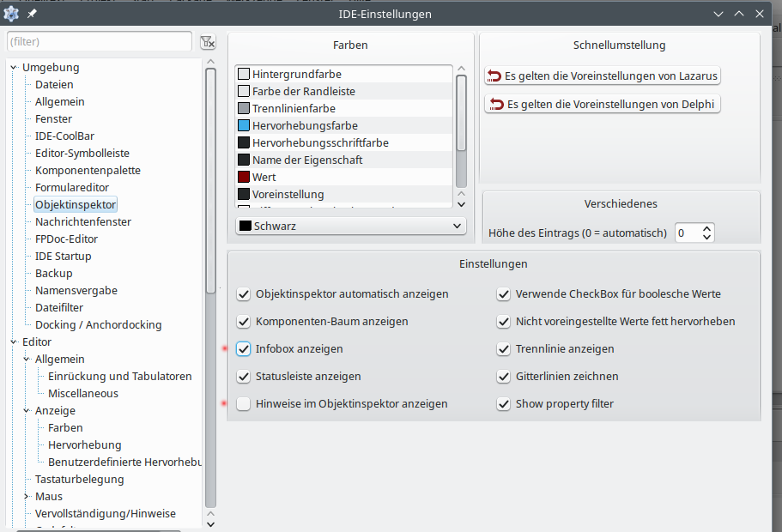The width and height of the screenshot is (782, 532).
Task: Apply the Delphi default settings
Action: point(603,105)
